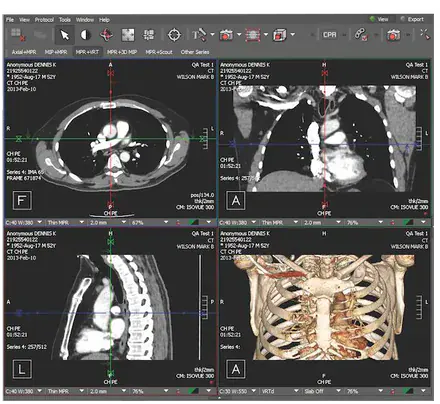Click the small red icon in coronal bottom bar
Screen dimensions: 440x404
click(x=393, y=222)
